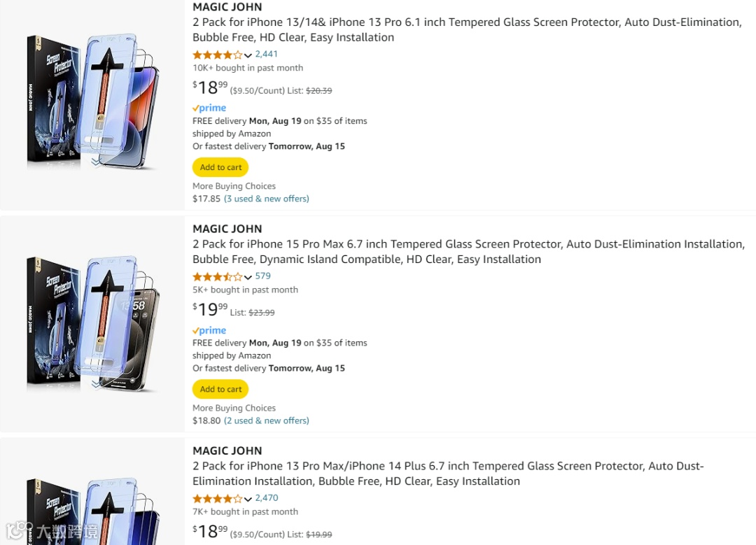Open the 579 reviews link
756x545 pixels.
pyautogui.click(x=263, y=276)
